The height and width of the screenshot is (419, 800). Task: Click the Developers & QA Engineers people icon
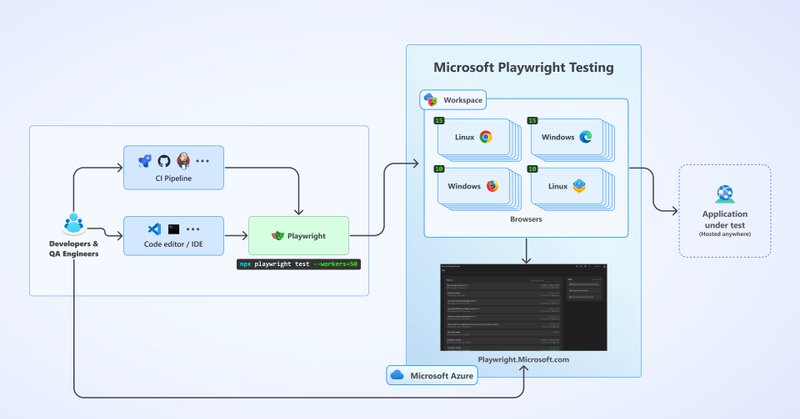[x=73, y=224]
